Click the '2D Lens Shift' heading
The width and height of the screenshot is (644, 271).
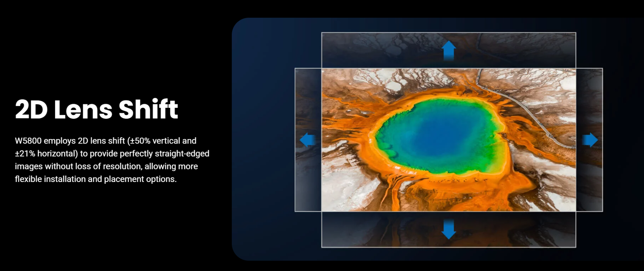(97, 110)
